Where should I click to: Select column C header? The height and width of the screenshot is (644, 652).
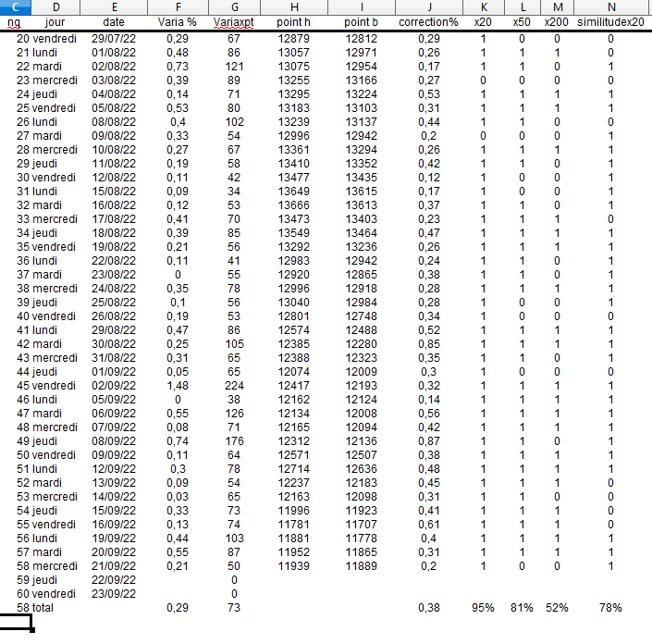(x=16, y=6)
